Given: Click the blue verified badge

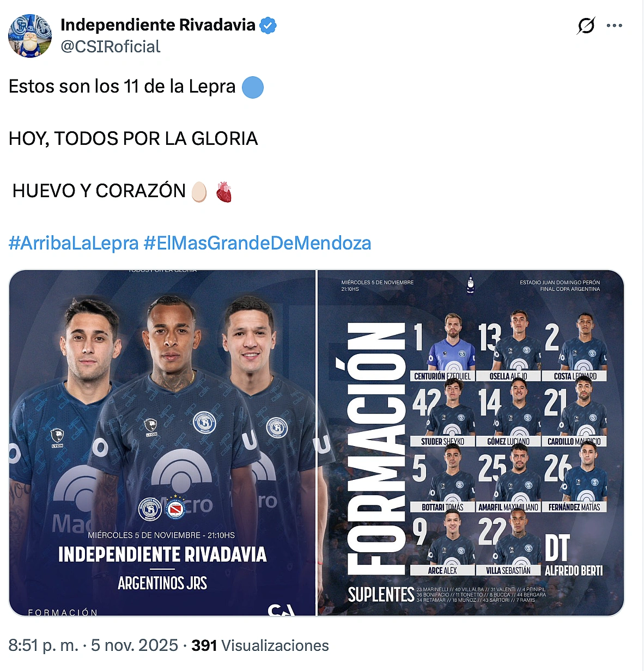Looking at the screenshot, I should coord(268,25).
